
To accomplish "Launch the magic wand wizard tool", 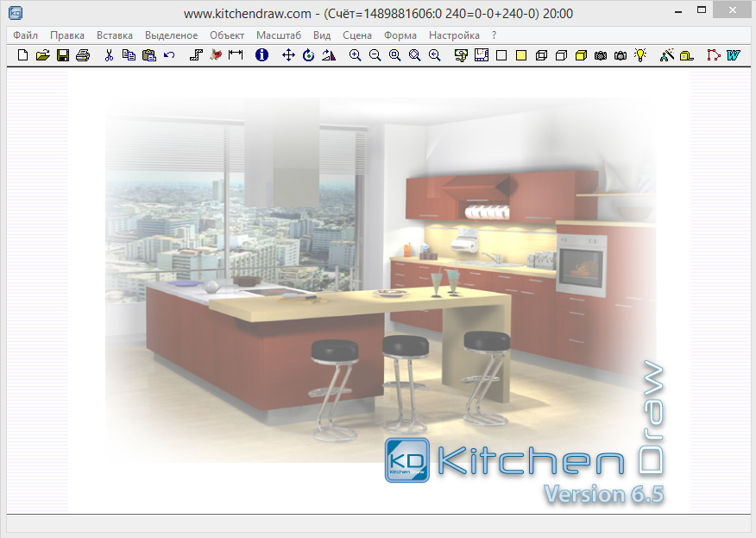I will [667, 55].
